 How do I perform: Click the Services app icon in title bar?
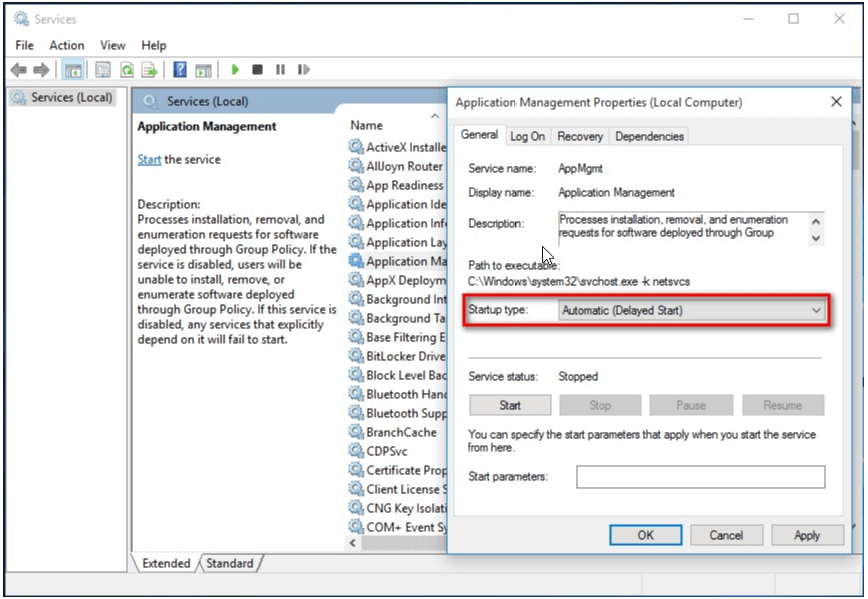tap(21, 19)
